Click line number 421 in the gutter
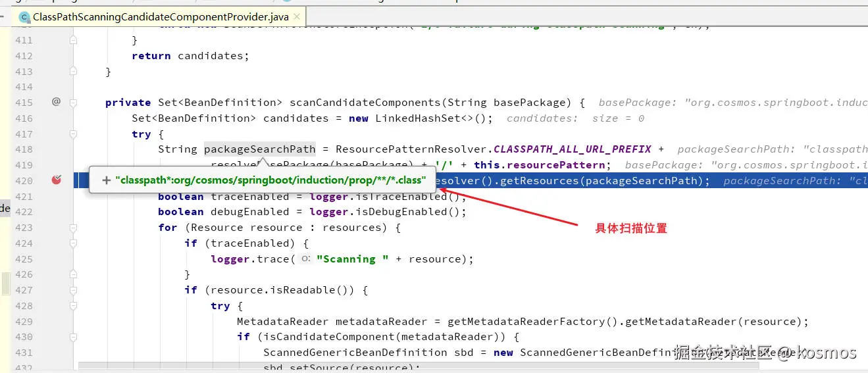The height and width of the screenshot is (373, 868). [x=24, y=196]
